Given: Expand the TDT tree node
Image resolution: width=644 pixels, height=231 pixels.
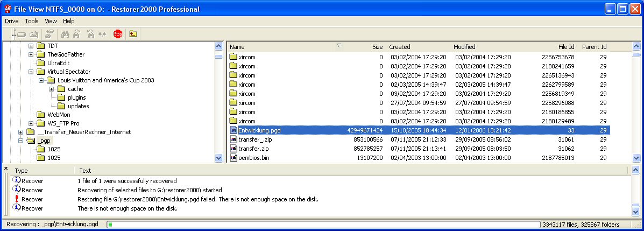Looking at the screenshot, I should tap(31, 46).
